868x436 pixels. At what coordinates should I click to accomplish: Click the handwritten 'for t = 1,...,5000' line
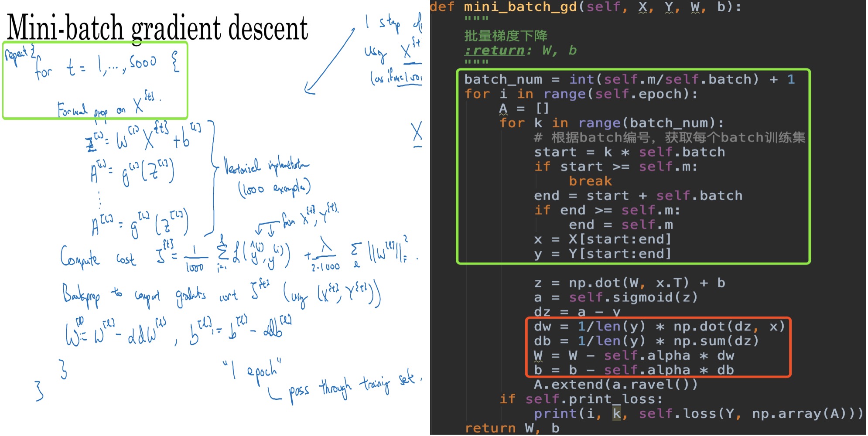[x=107, y=65]
